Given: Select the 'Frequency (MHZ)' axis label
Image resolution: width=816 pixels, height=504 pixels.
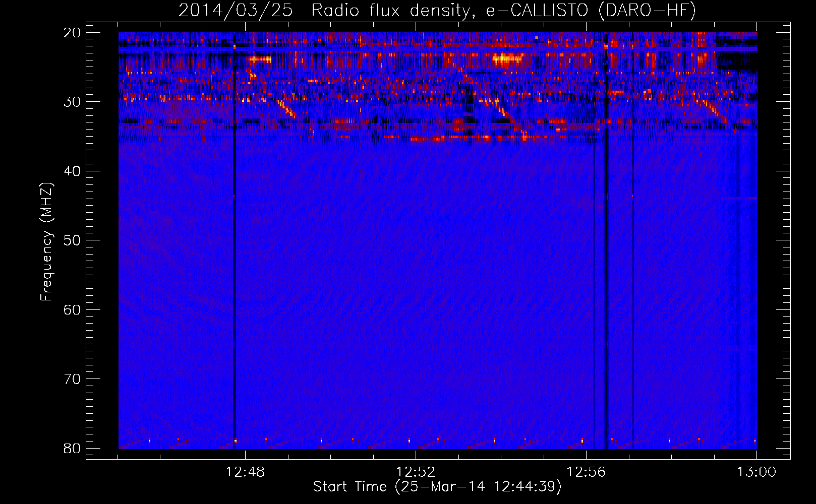Looking at the screenshot, I should 46,241.
